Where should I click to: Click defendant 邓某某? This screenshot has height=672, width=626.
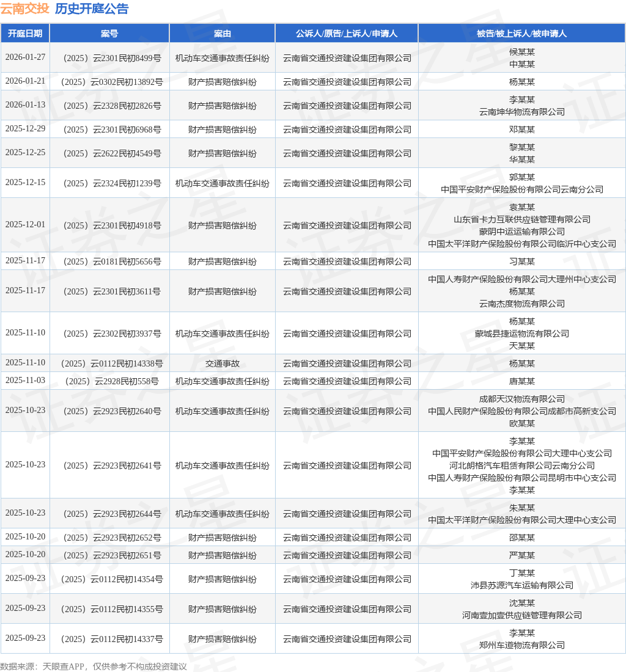(x=522, y=129)
